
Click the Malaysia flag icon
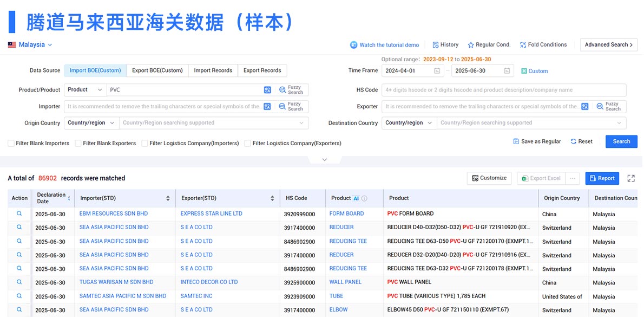point(12,45)
